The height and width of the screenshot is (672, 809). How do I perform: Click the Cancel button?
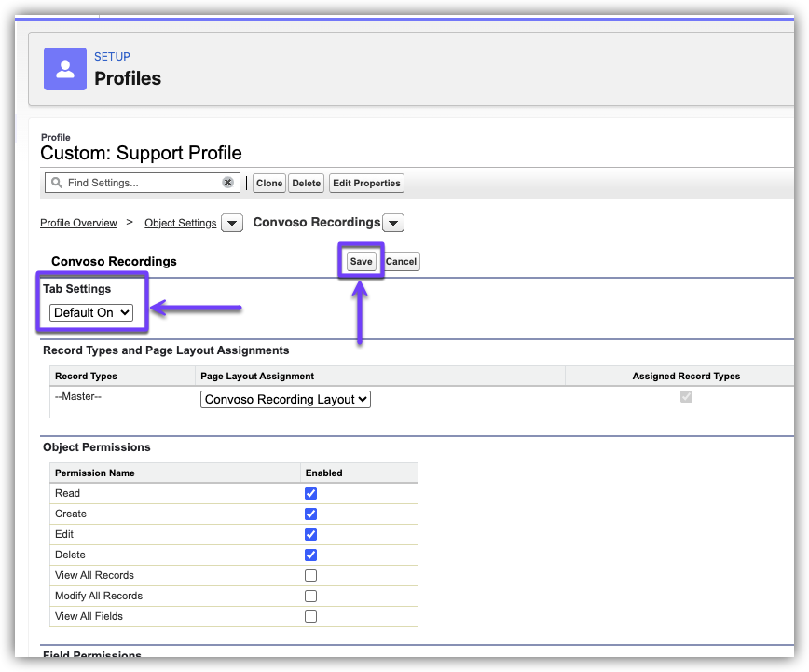click(x=401, y=261)
